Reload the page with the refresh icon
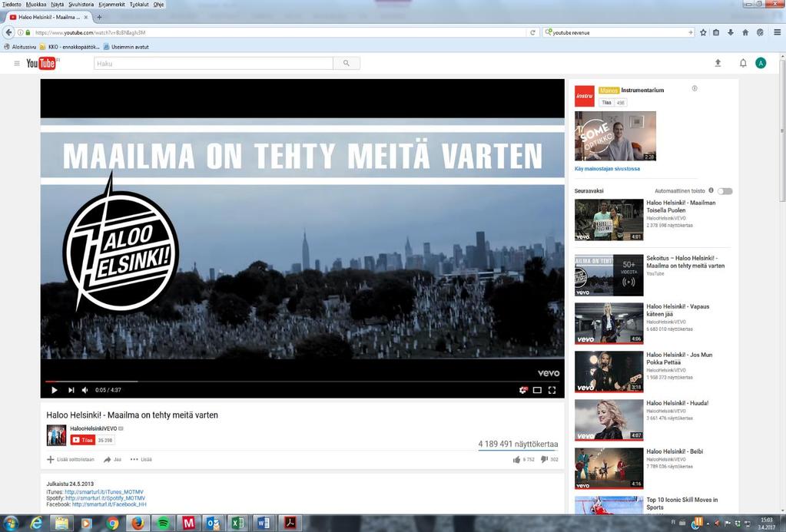 [532, 32]
